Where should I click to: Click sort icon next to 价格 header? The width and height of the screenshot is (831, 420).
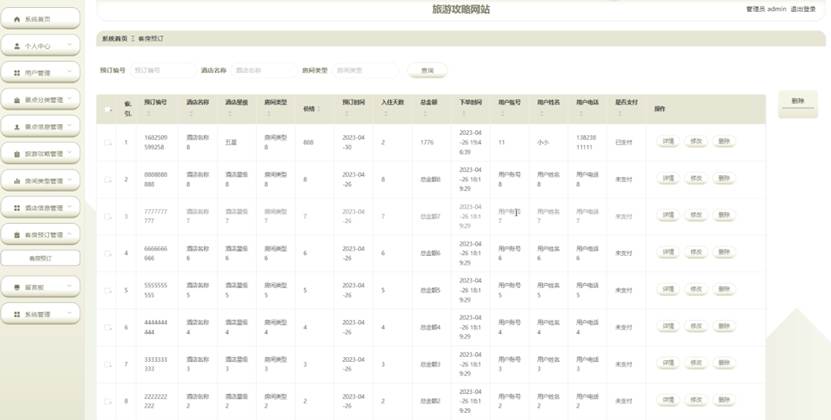pyautogui.click(x=318, y=109)
